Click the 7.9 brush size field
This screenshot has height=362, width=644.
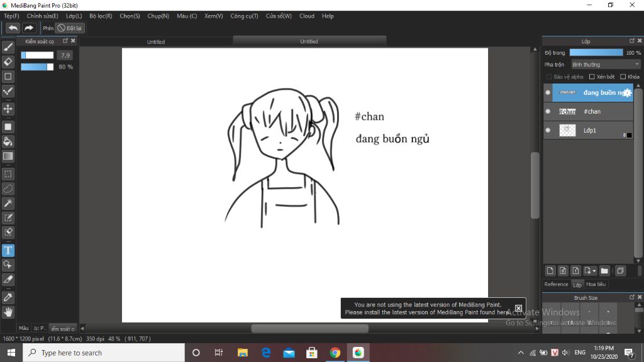65,55
